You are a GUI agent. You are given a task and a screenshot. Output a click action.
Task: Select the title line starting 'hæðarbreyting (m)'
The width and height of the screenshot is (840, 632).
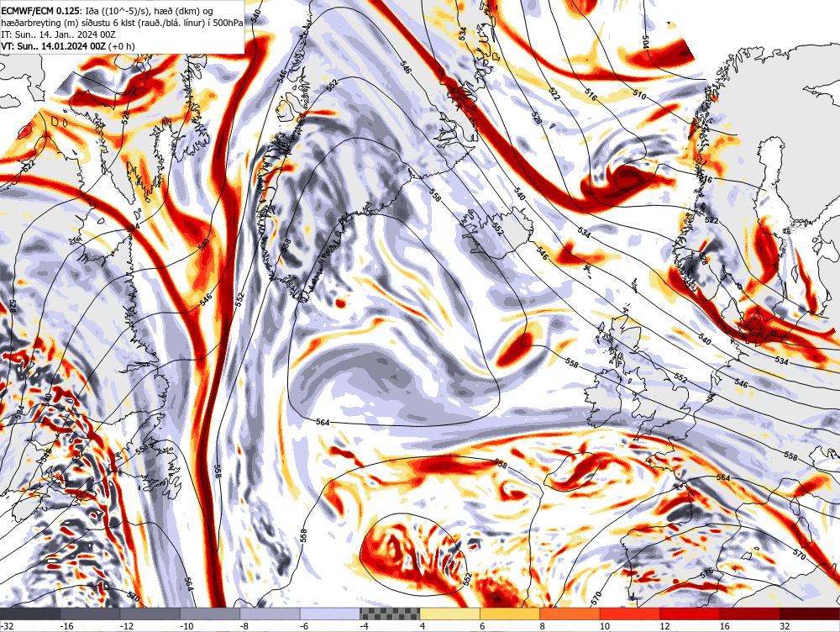coord(120,23)
